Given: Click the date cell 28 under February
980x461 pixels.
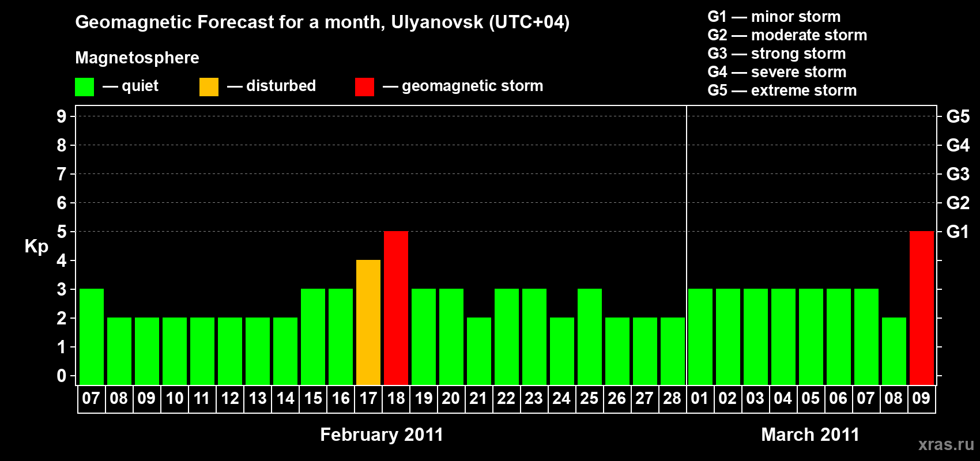Looking at the screenshot, I should pos(673,399).
